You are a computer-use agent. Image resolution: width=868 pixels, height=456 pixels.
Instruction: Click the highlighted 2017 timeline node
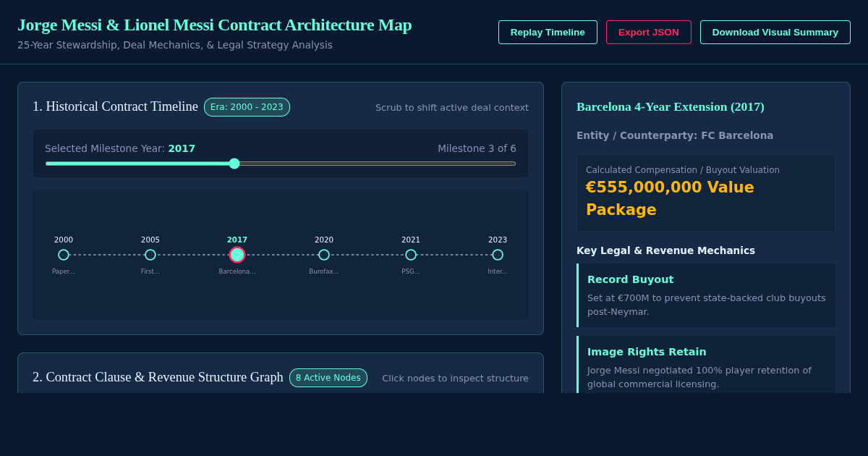tap(237, 255)
